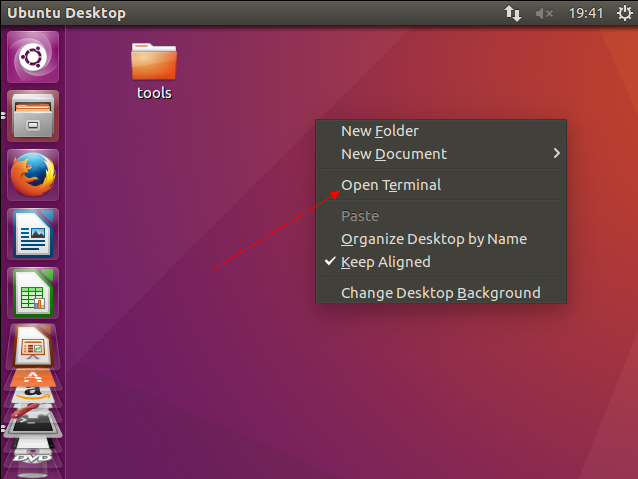Choose New Document in context menu
638x479 pixels.
(x=441, y=154)
